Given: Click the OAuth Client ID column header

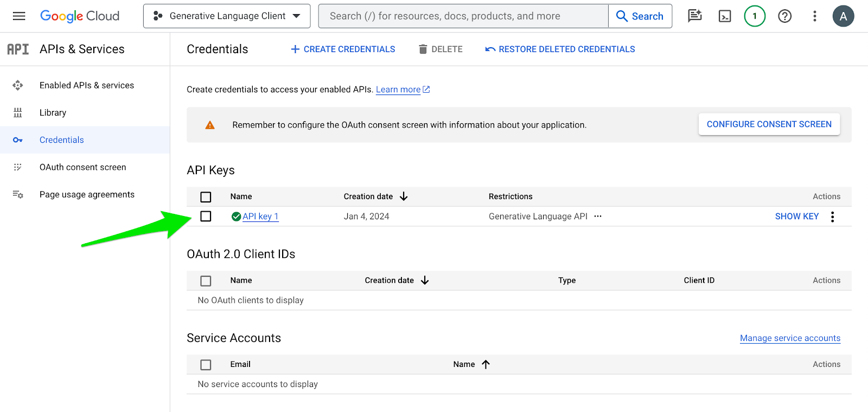Looking at the screenshot, I should tap(699, 280).
